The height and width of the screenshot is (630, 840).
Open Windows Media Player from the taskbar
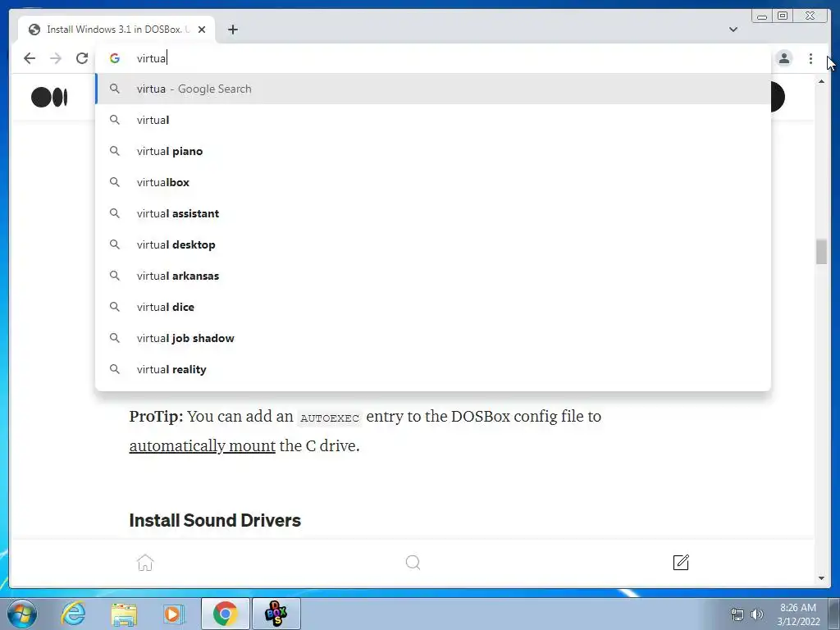(174, 614)
